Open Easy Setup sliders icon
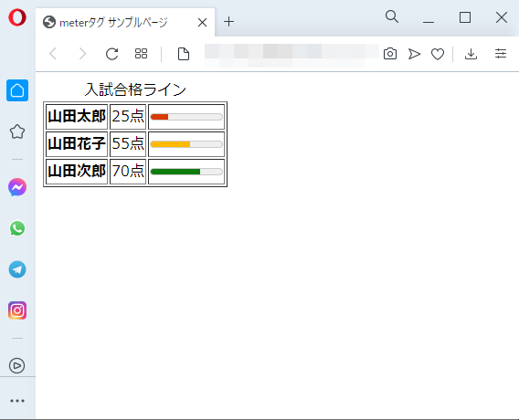The height and width of the screenshot is (420, 519). [501, 54]
